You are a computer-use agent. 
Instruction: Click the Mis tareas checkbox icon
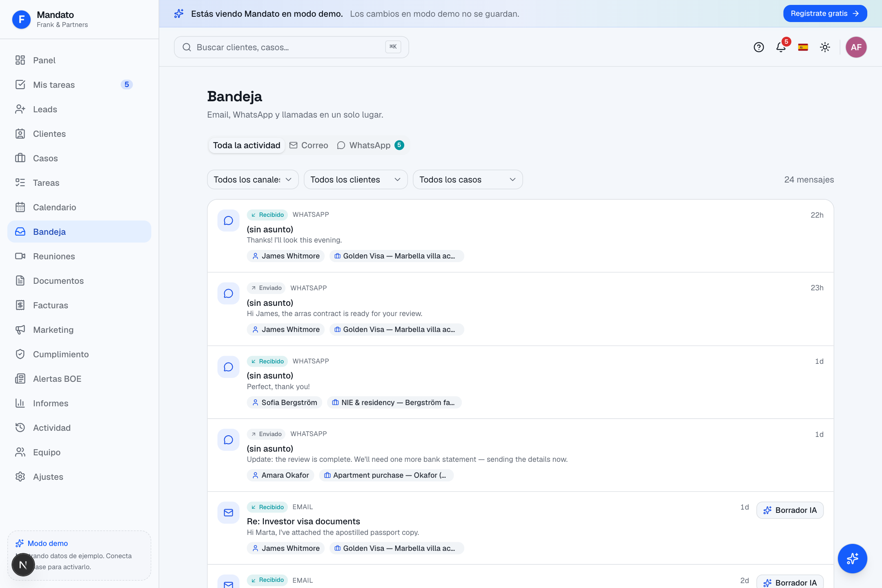click(20, 85)
